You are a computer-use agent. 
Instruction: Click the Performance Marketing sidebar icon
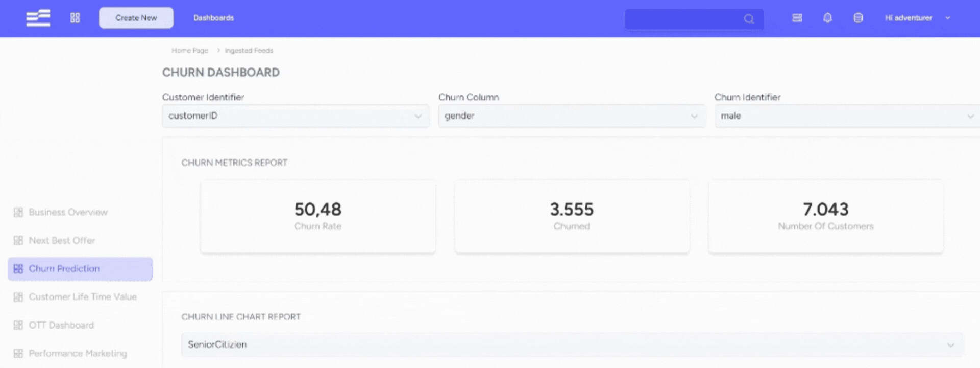[18, 353]
